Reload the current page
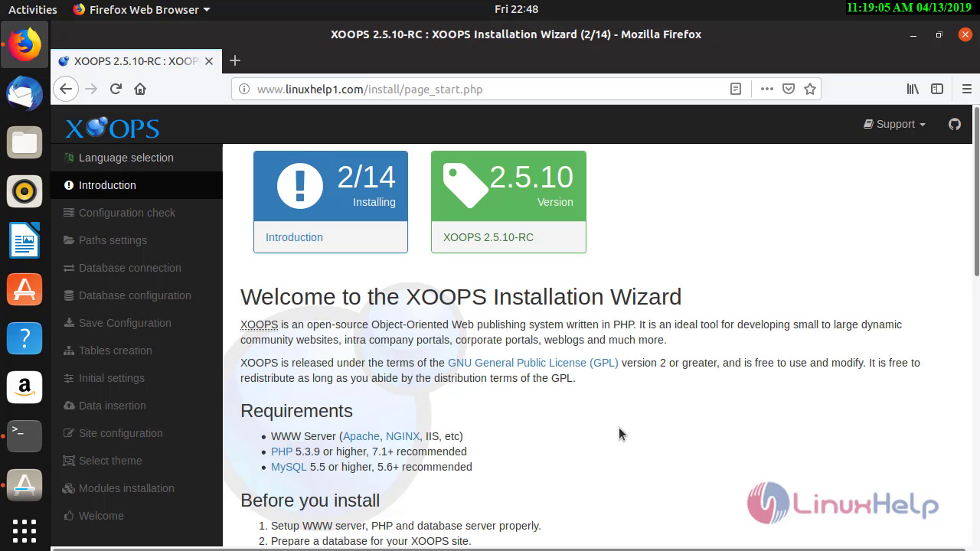Image resolution: width=980 pixels, height=551 pixels. click(116, 89)
